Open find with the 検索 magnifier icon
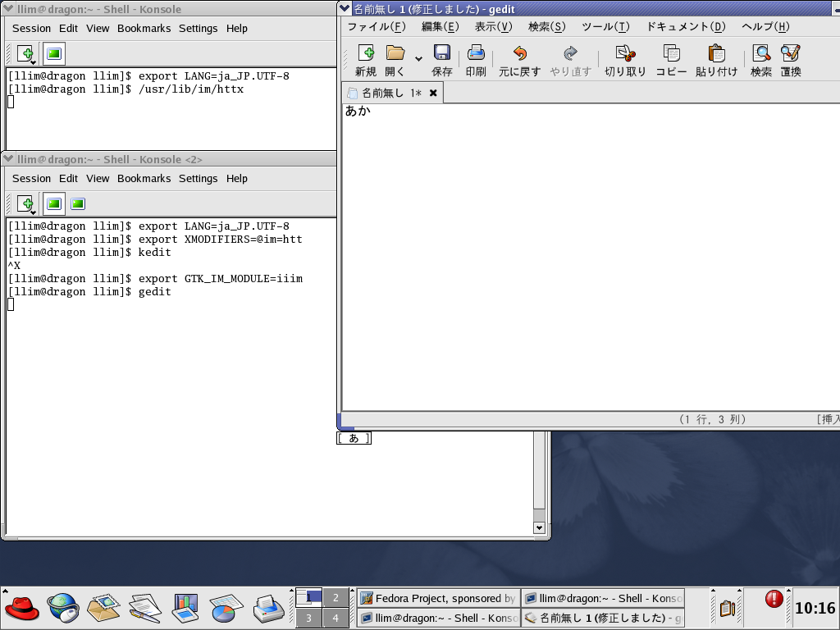This screenshot has height=630, width=840. coord(761,53)
